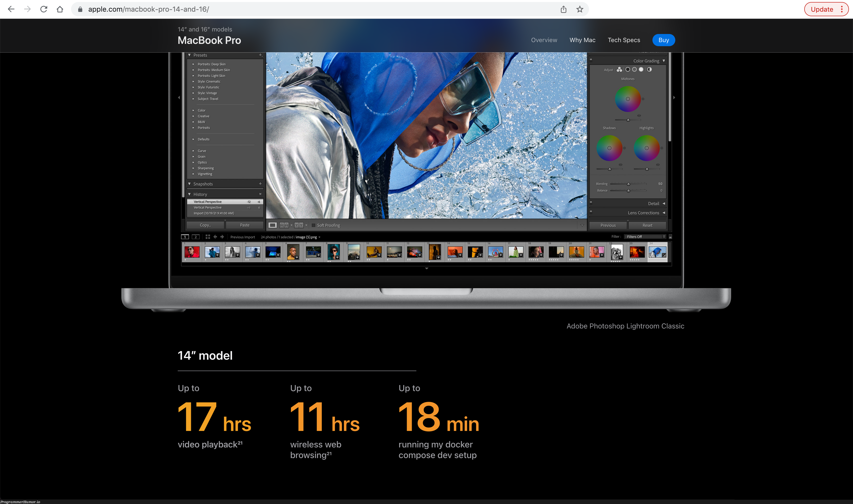Viewport: 853px width, 504px height.
Task: Go back with the browser back arrow
Action: 11,9
